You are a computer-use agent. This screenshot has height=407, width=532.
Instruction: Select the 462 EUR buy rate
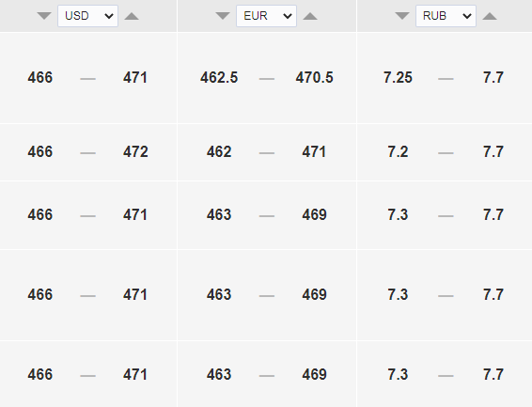pos(219,151)
